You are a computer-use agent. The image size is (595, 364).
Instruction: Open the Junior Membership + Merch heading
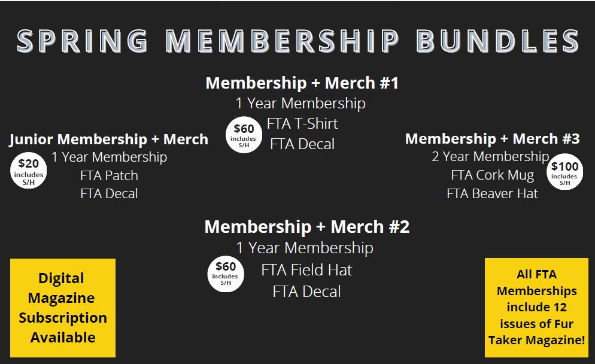(108, 139)
